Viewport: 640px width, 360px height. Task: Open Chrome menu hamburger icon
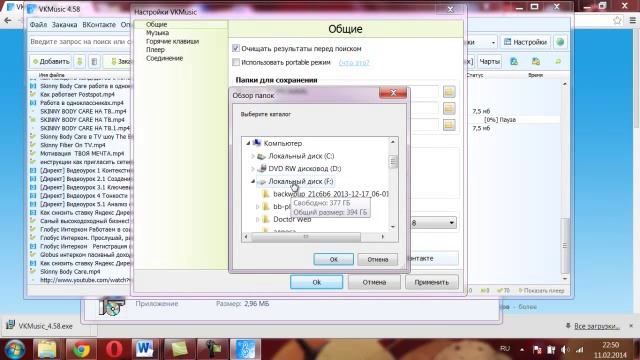pyautogui.click(x=633, y=20)
